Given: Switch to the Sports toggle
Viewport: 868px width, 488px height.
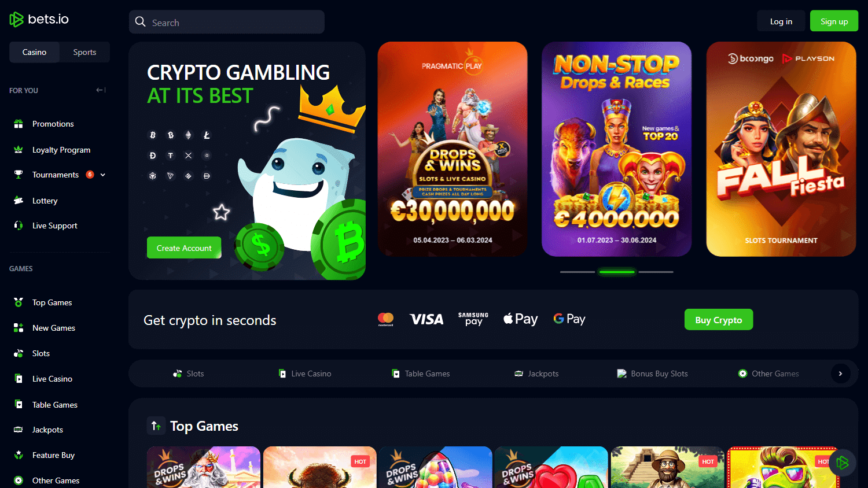Looking at the screenshot, I should coord(84,52).
